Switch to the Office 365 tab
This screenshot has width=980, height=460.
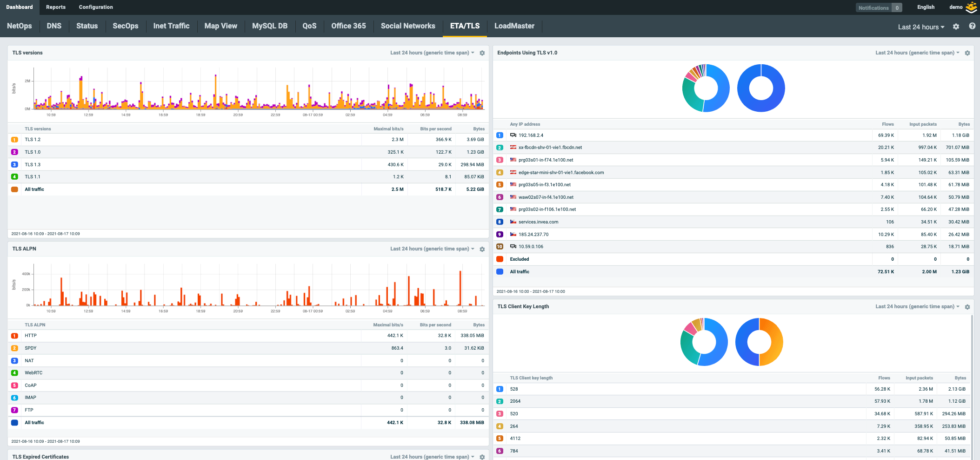coord(348,26)
